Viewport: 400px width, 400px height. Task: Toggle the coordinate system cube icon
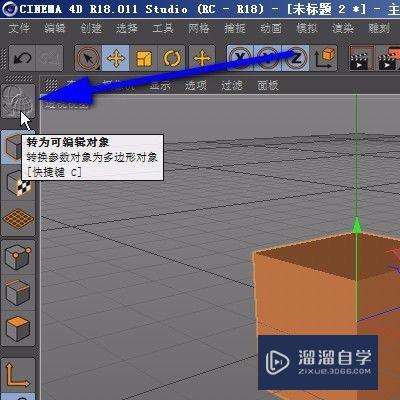point(324,58)
